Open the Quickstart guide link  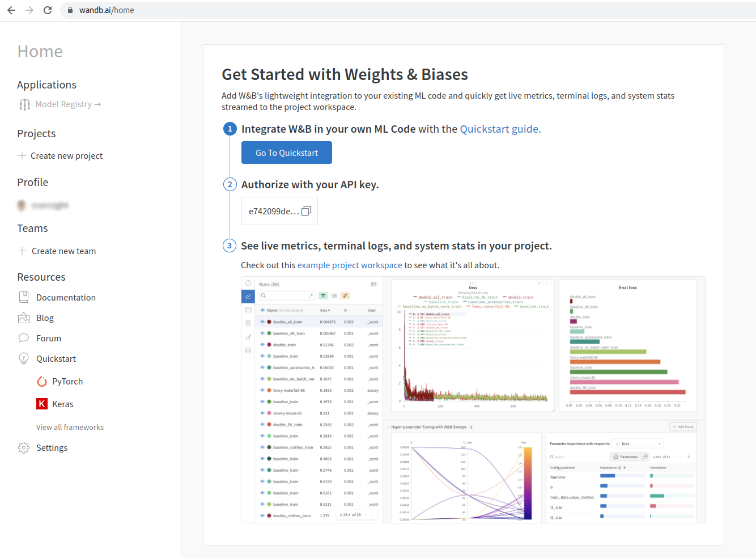500,129
